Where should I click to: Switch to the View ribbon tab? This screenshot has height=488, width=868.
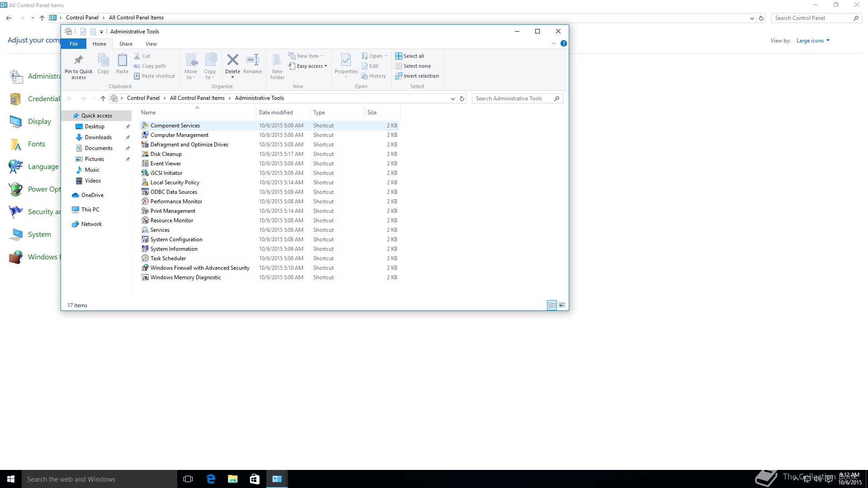coord(151,44)
